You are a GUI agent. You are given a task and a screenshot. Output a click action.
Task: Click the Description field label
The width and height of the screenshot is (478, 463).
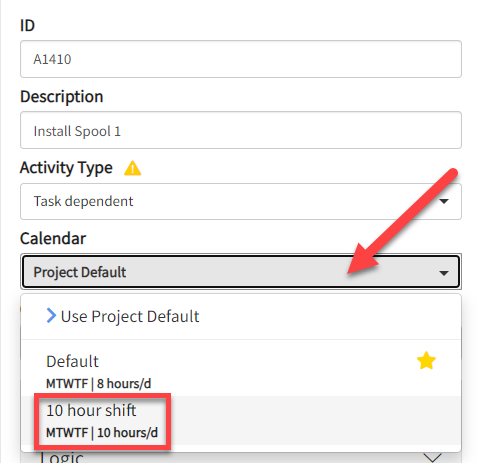62,97
